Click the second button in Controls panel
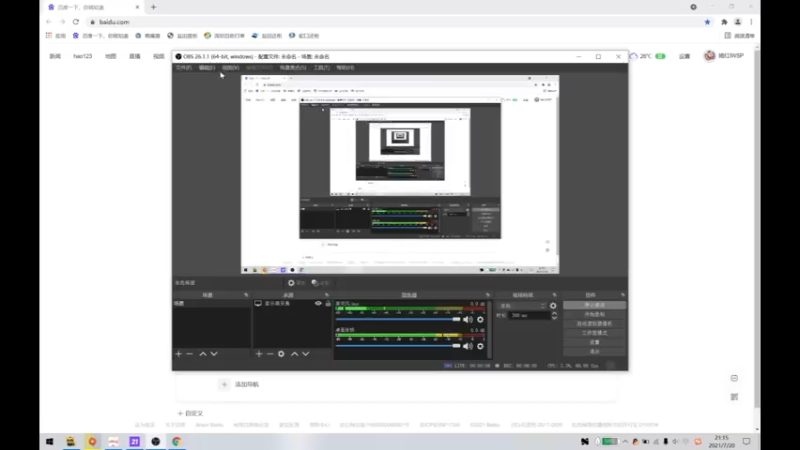Viewport: 800px width, 450px height. 594,314
